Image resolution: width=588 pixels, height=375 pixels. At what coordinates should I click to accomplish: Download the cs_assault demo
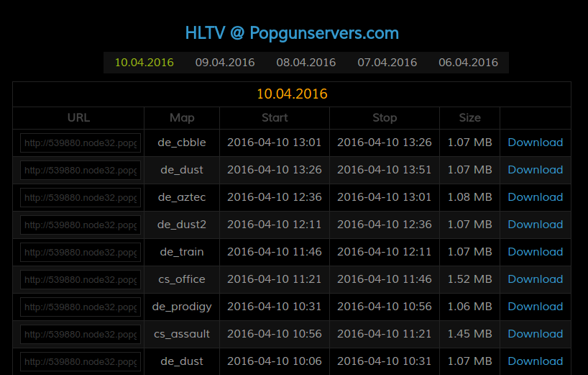(x=535, y=334)
